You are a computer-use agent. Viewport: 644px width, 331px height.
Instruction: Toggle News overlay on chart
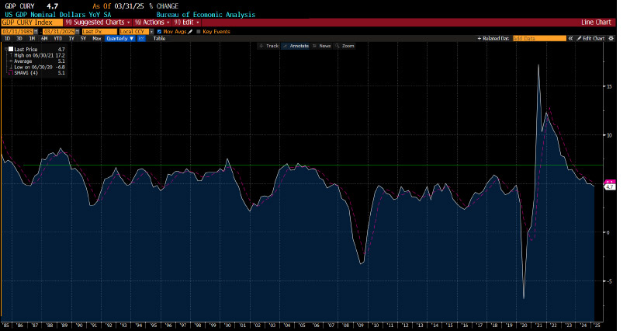[x=322, y=46]
